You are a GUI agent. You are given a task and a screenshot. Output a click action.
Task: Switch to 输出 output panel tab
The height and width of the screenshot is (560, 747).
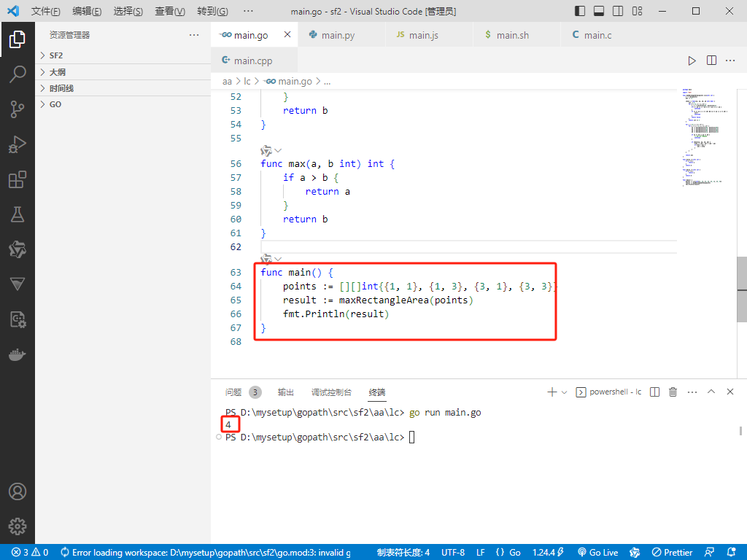285,392
